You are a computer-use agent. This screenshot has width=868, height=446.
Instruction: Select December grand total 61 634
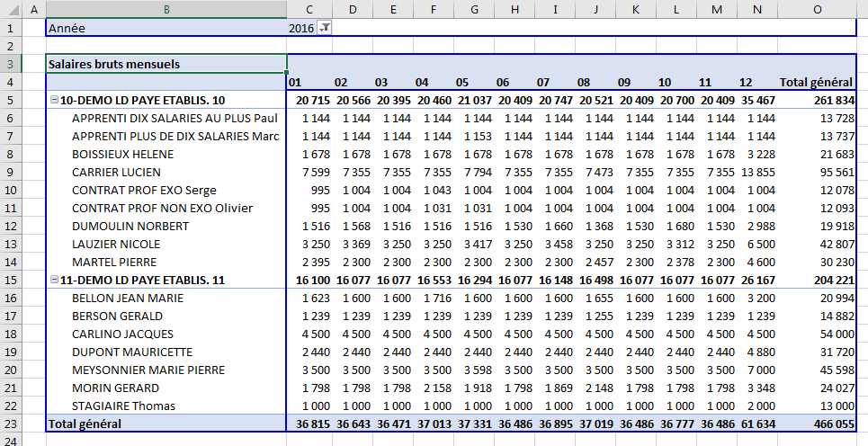758,424
